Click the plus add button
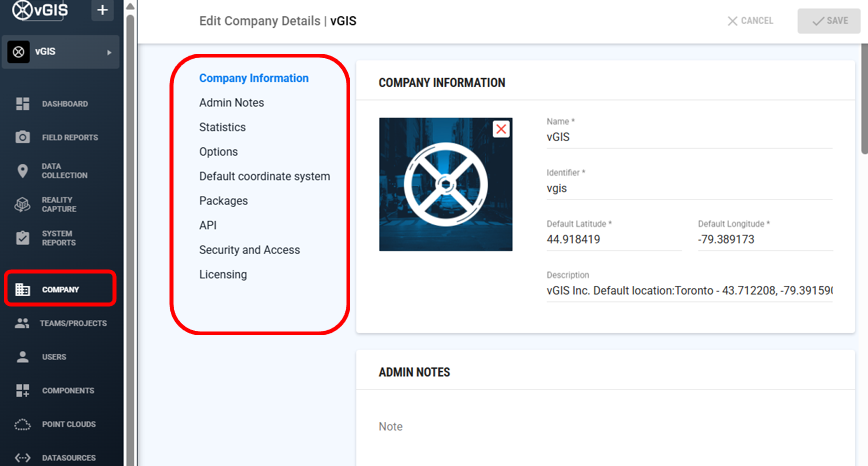The width and height of the screenshot is (868, 466). [102, 10]
